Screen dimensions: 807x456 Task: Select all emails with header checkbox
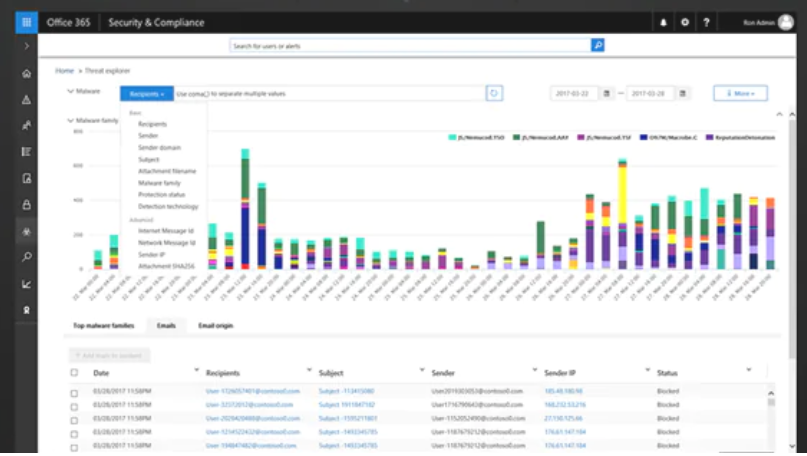74,372
